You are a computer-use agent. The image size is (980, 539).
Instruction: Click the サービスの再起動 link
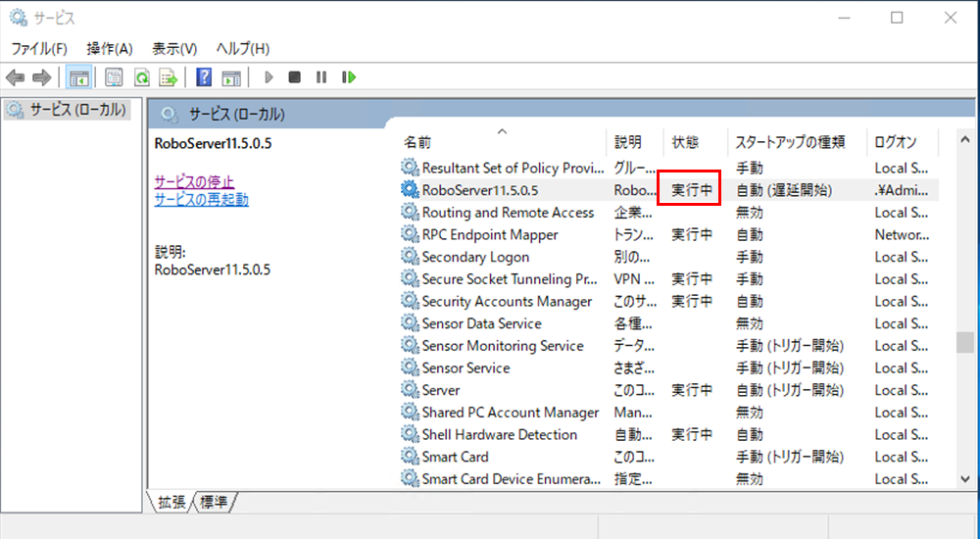pos(201,200)
